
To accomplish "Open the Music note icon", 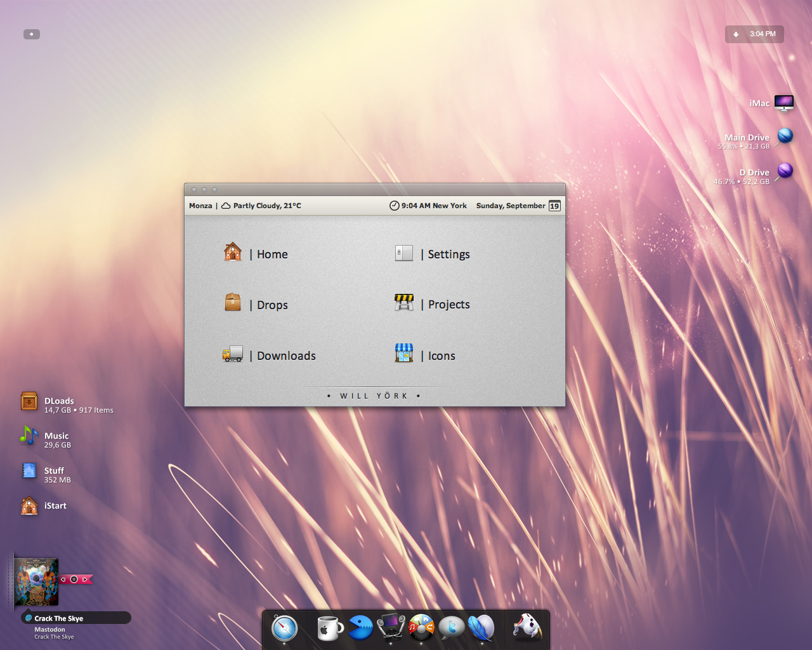I will (29, 435).
